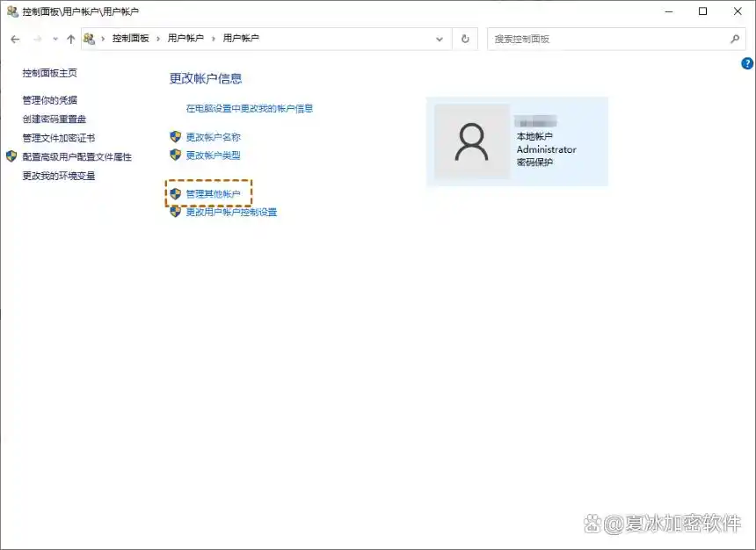
Task: Open the address bar history dropdown
Action: click(440, 39)
